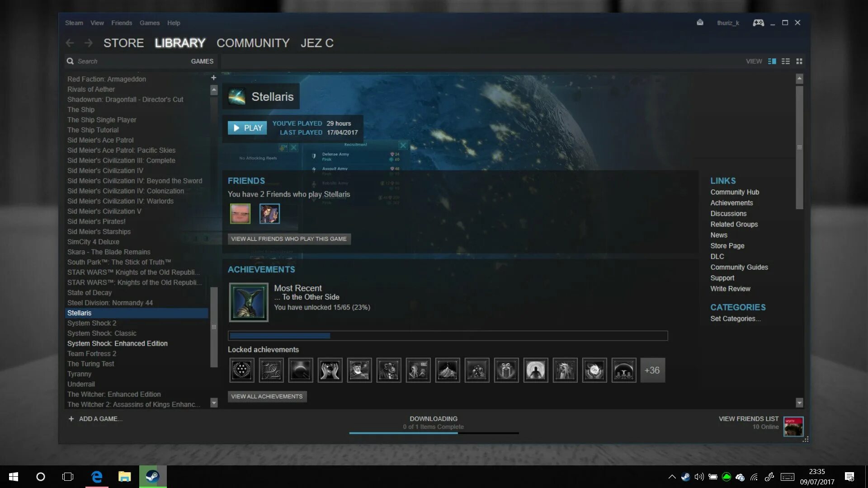Select the silhouette figure locked achievement icon

pos(536,370)
